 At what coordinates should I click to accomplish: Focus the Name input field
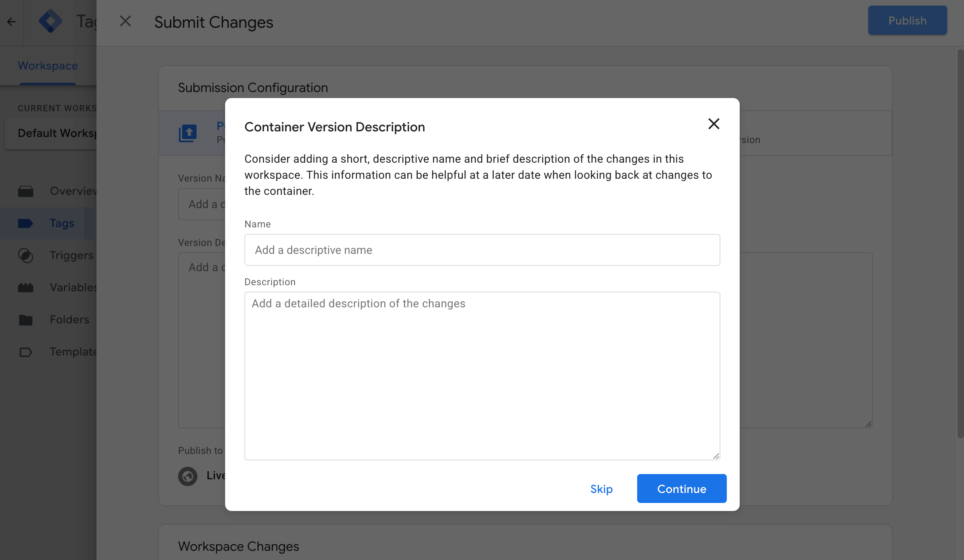(482, 250)
